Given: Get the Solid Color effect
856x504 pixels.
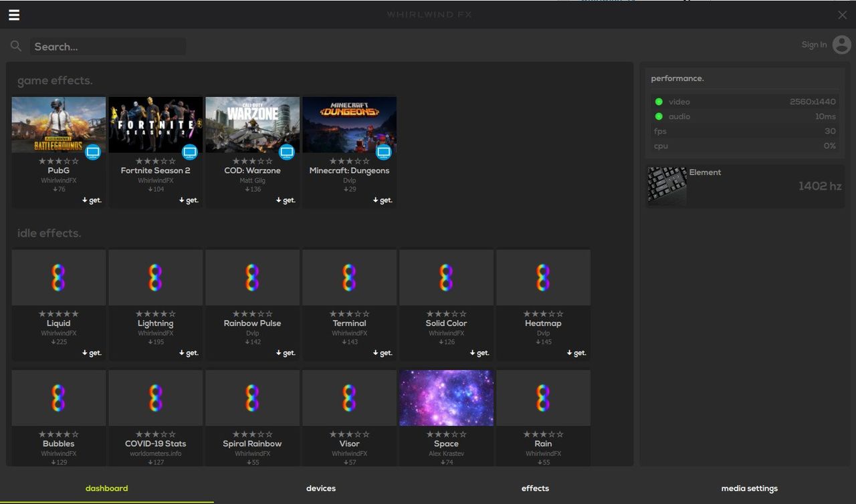Looking at the screenshot, I should tap(480, 352).
